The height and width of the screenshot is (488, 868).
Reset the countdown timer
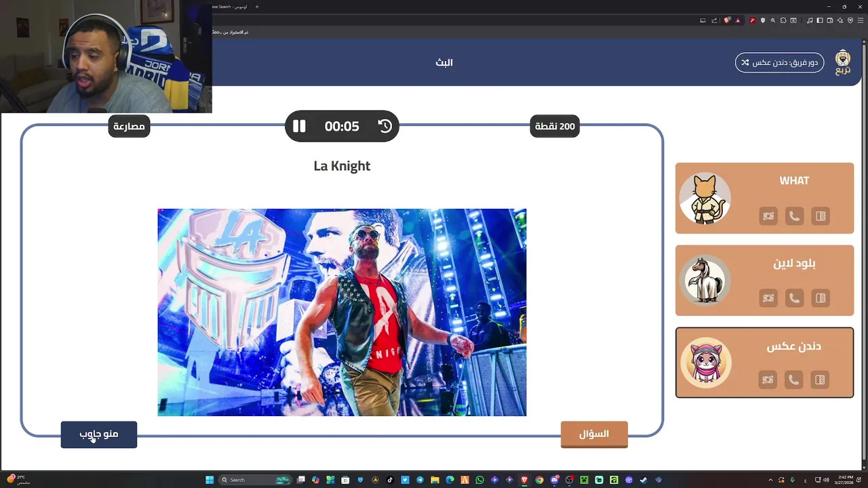(x=384, y=126)
